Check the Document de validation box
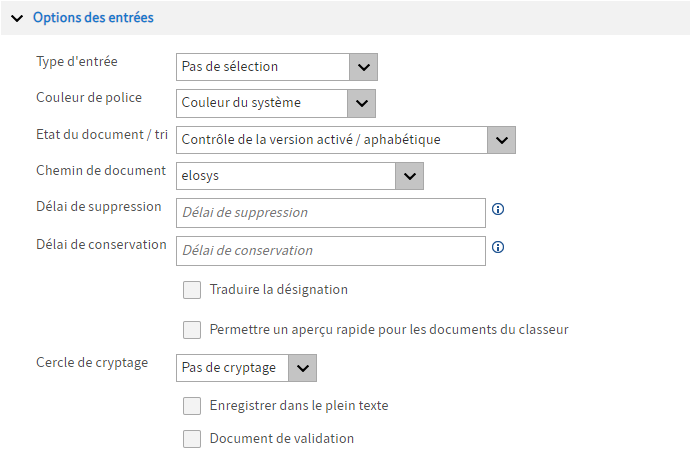Viewport: 690px width, 460px height. [x=192, y=439]
